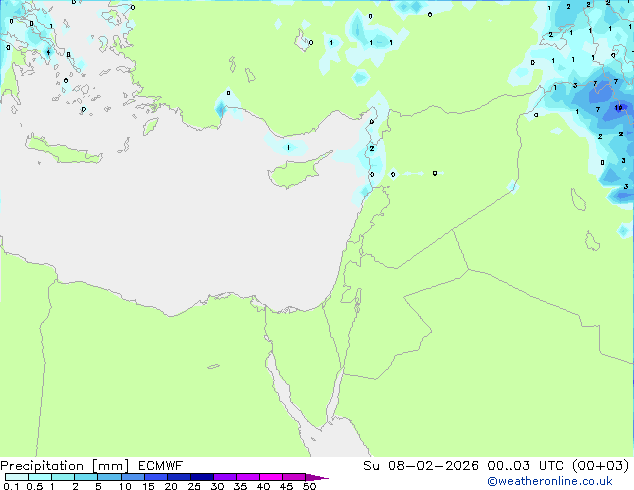Click the 'Precipitation [mm]' title text
The height and width of the screenshot is (490, 634).
coord(64,466)
